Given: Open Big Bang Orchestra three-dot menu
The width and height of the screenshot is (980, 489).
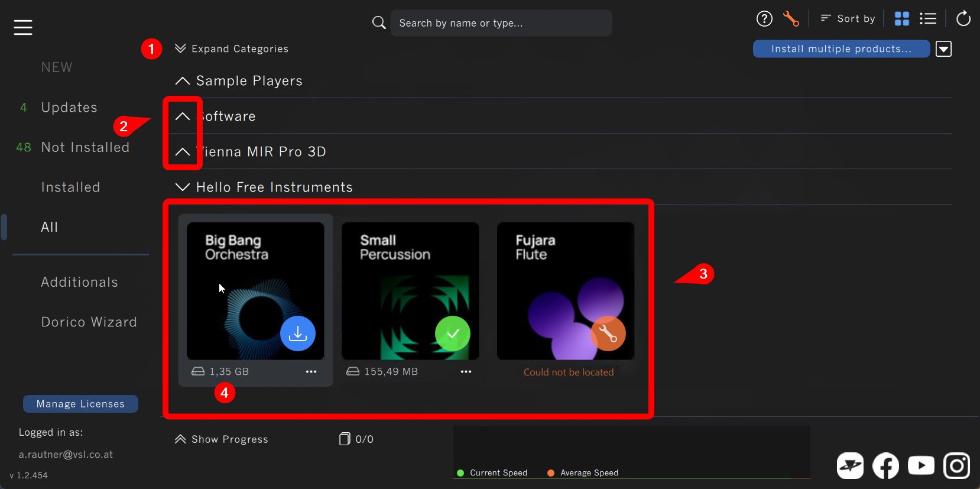Looking at the screenshot, I should click(311, 371).
